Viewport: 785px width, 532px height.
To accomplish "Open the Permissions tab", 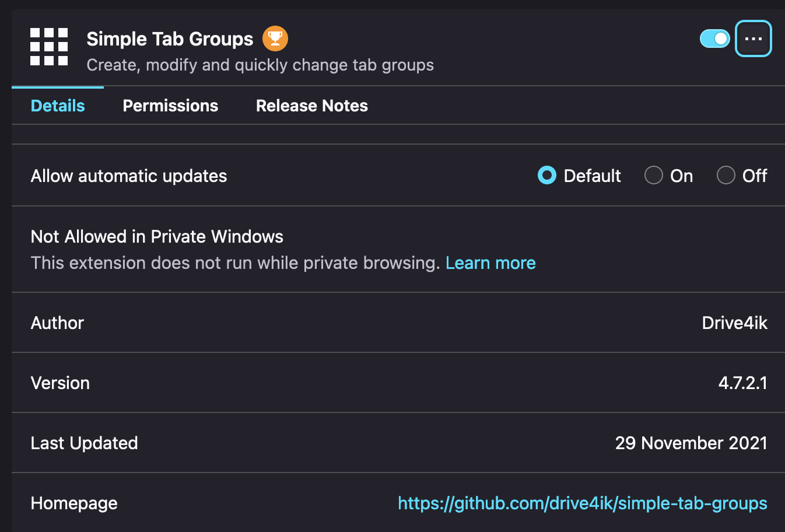I will pos(170,106).
